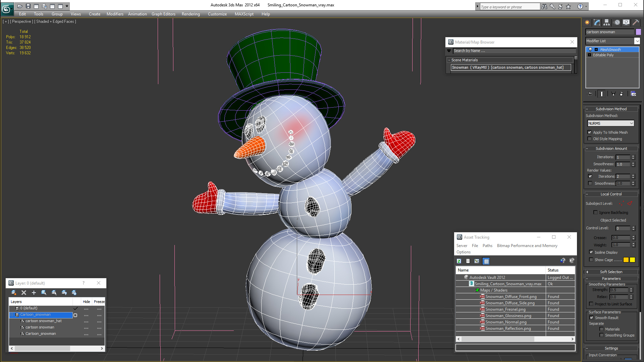
Task: Open file icon in quick access toolbar
Action: 20,6
